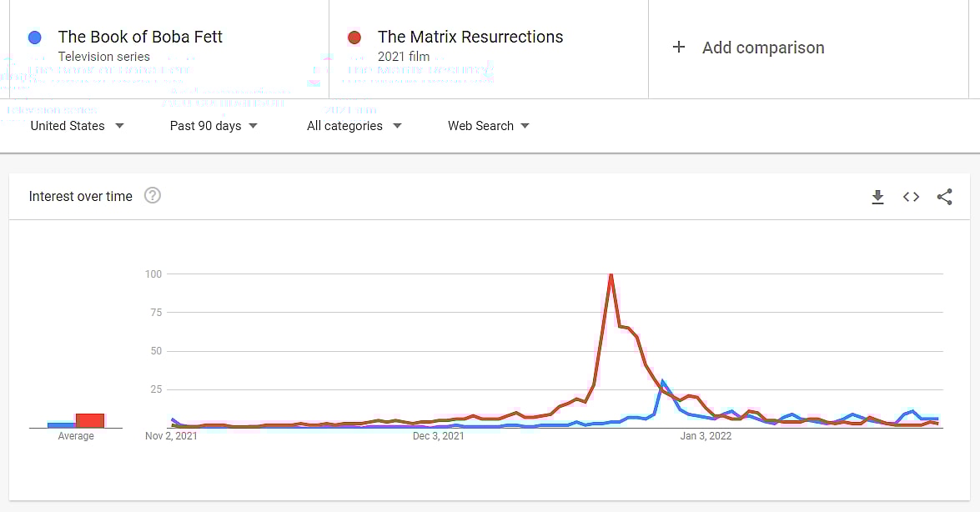980x512 pixels.
Task: Click the red peak at 100
Action: [x=611, y=274]
